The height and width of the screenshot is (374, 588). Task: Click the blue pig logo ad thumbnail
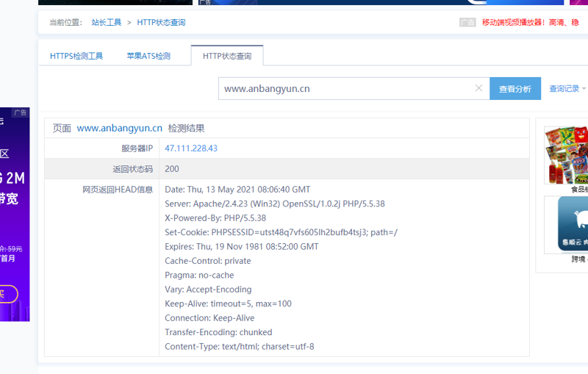click(566, 225)
